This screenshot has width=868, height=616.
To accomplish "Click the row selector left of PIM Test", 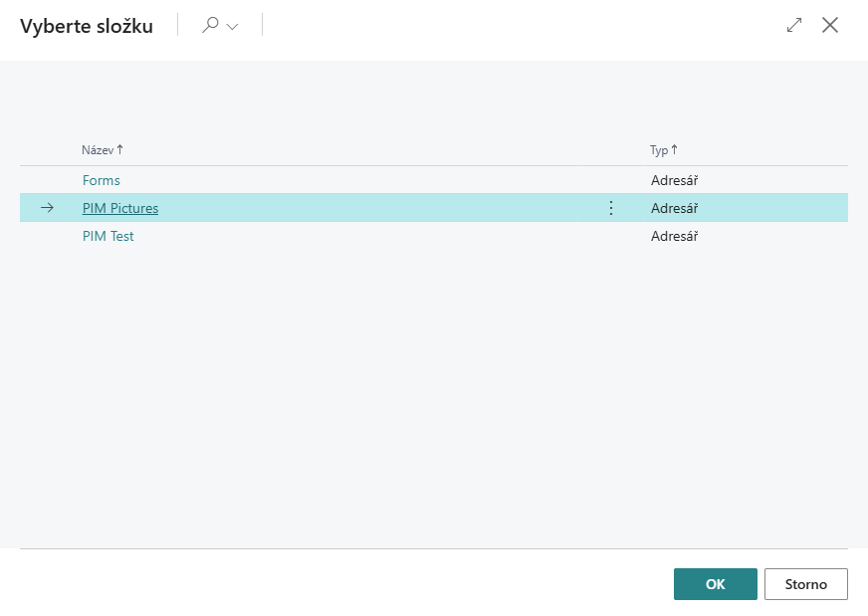I will 47,236.
